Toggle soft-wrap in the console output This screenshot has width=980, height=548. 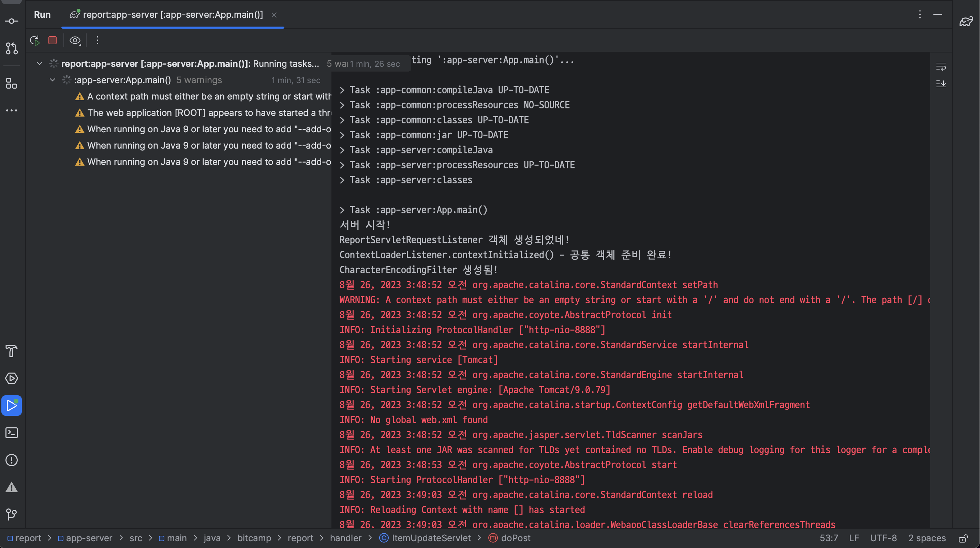point(941,67)
